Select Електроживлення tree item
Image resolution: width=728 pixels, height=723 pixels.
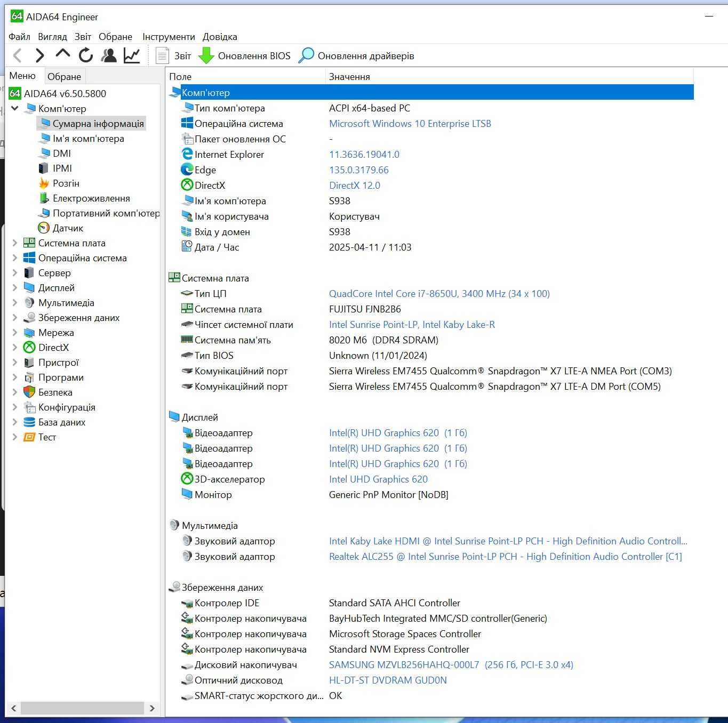click(x=84, y=198)
